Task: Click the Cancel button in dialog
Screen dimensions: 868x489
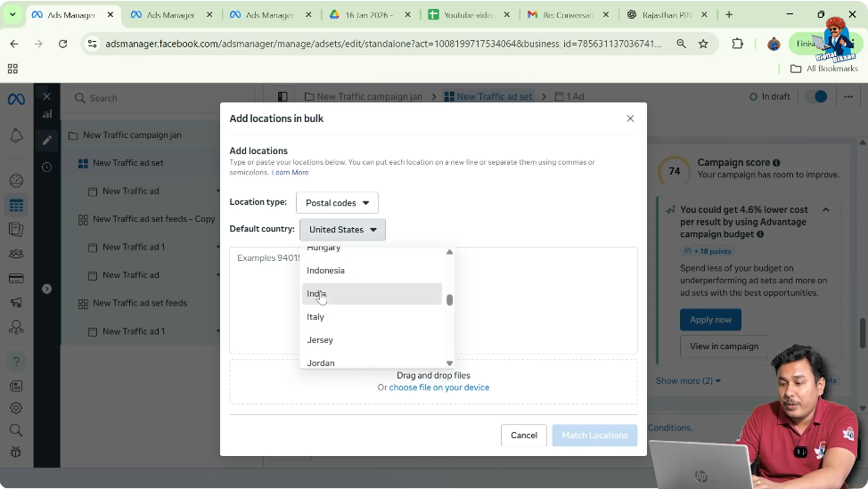Action: [x=524, y=436]
